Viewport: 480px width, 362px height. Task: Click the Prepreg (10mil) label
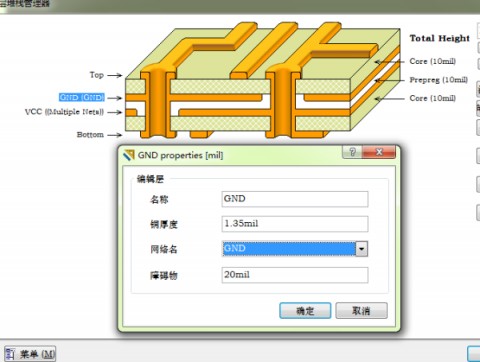tap(438, 80)
